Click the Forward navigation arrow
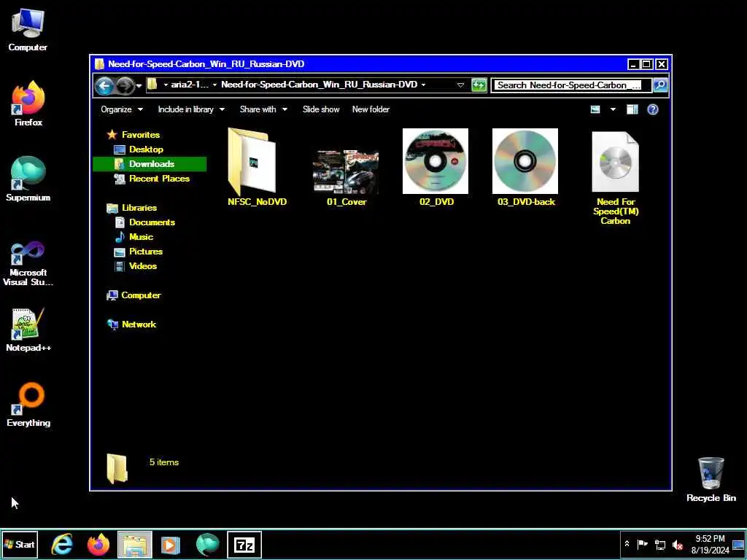The height and width of the screenshot is (560, 747). coord(125,86)
